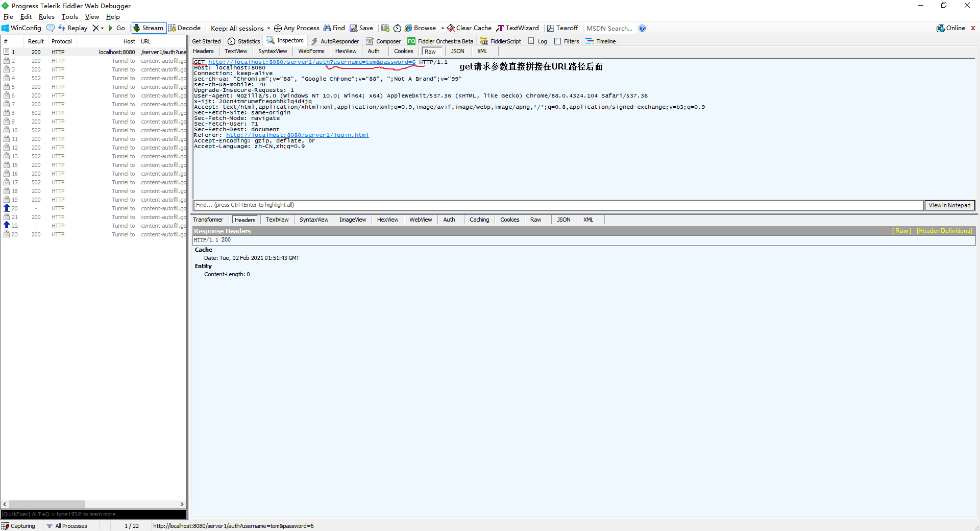Screen dimensions: 980x531
Task: Select request Cookies tab
Action: [403, 51]
